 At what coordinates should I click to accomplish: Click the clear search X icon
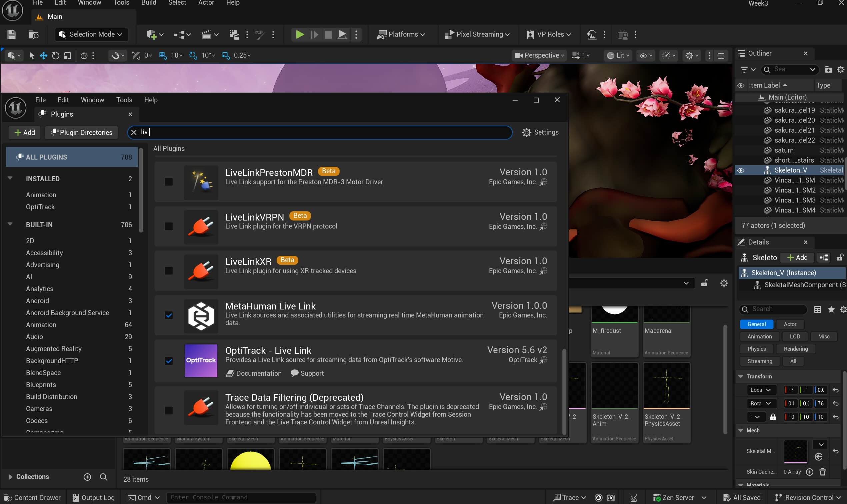click(134, 133)
